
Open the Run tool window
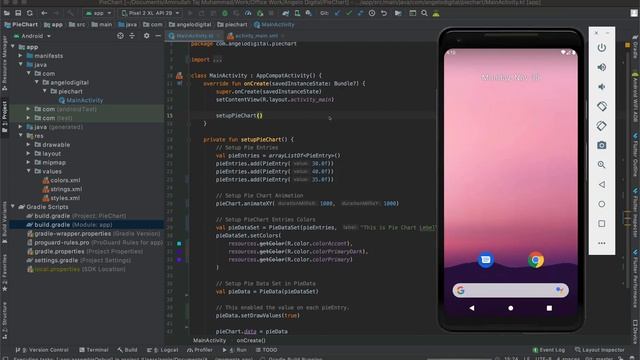point(235,350)
